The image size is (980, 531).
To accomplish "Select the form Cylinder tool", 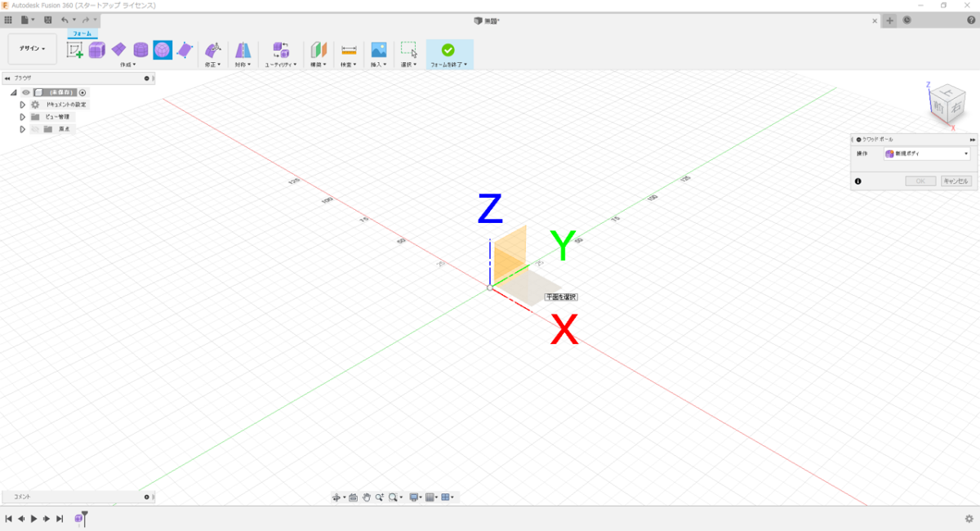I will (x=140, y=50).
